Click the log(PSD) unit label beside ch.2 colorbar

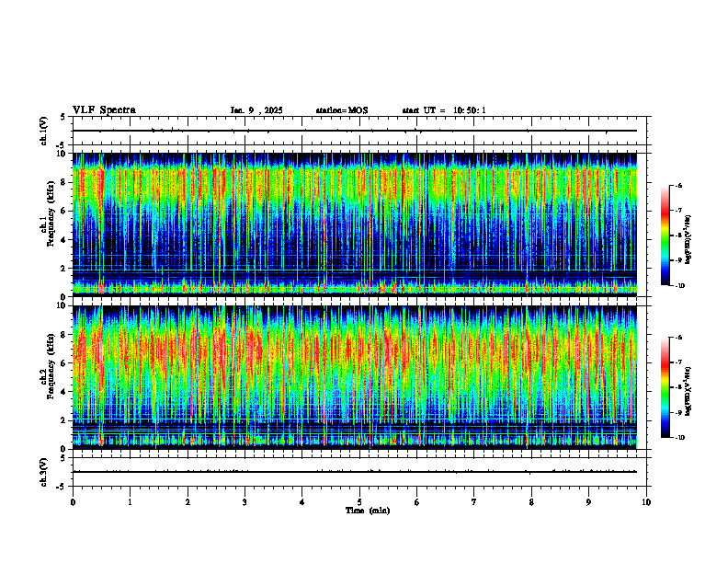click(x=688, y=392)
